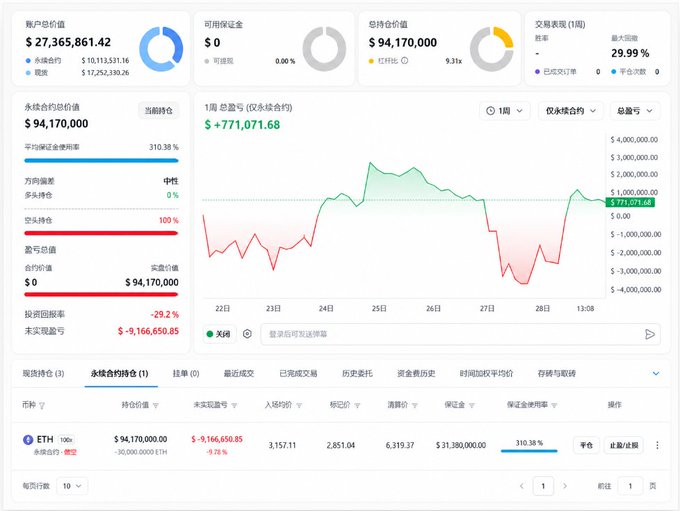Switch to the 时间加权平均价 tab
The width and height of the screenshot is (680, 511).
click(x=487, y=373)
